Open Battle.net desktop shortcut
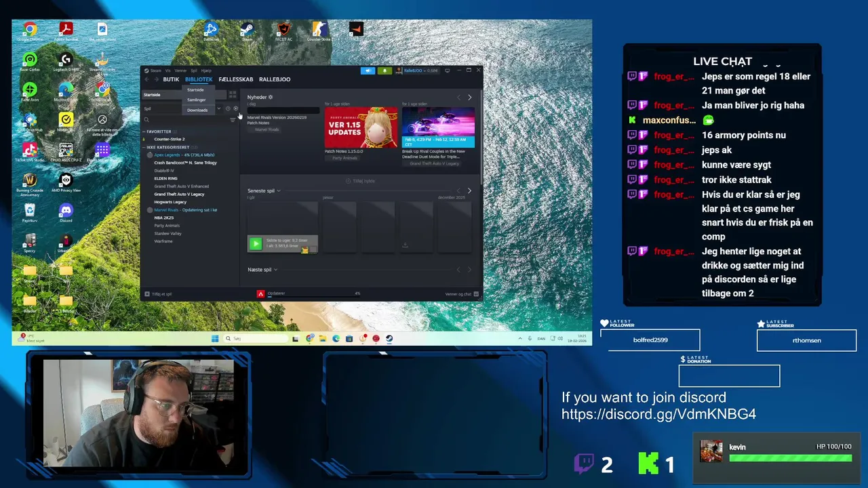 211,29
